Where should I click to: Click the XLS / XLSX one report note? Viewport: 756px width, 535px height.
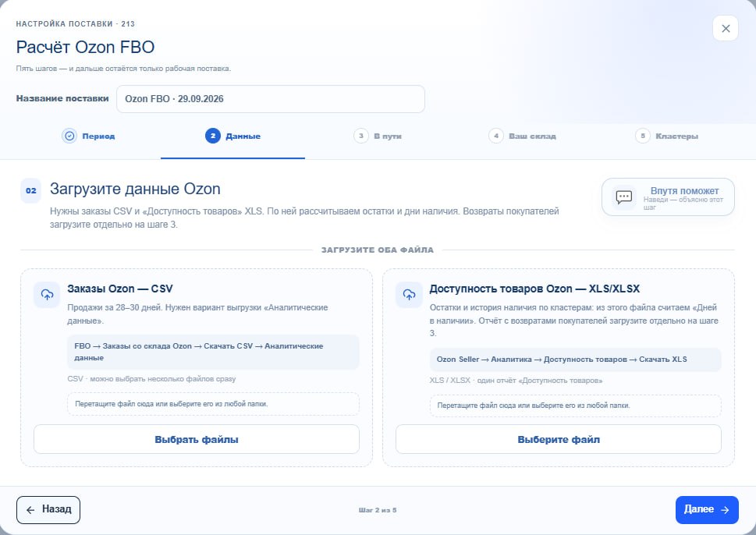point(516,381)
